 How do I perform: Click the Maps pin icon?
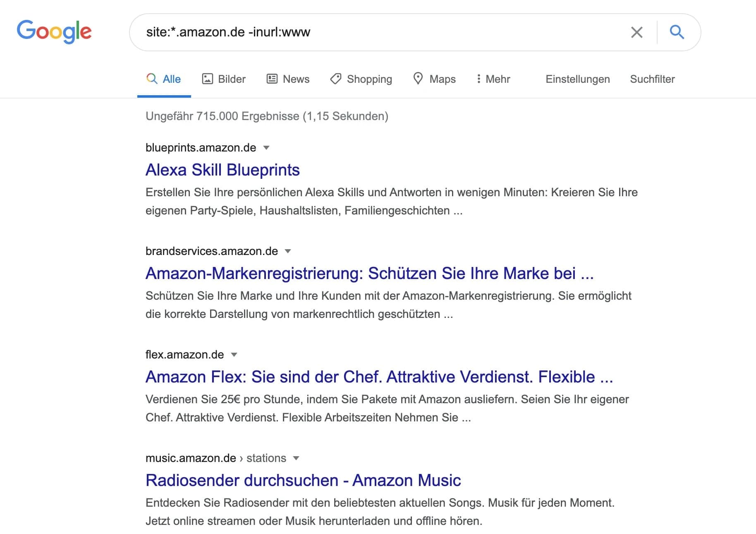418,79
